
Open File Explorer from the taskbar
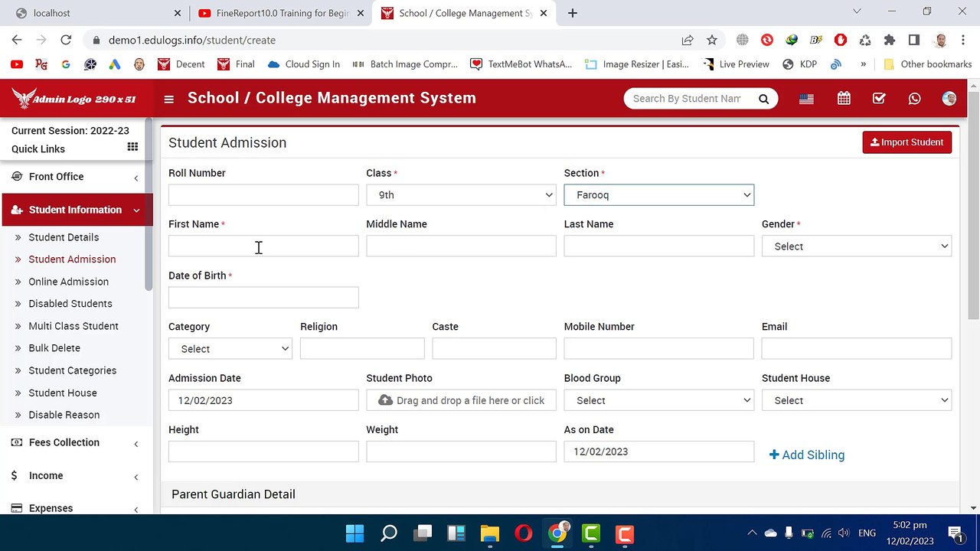pyautogui.click(x=490, y=533)
